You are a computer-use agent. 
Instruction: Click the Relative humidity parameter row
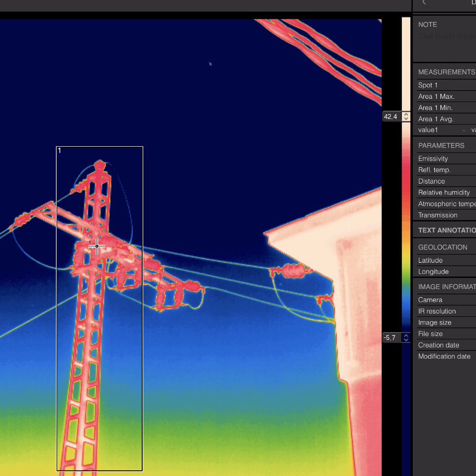[445, 192]
